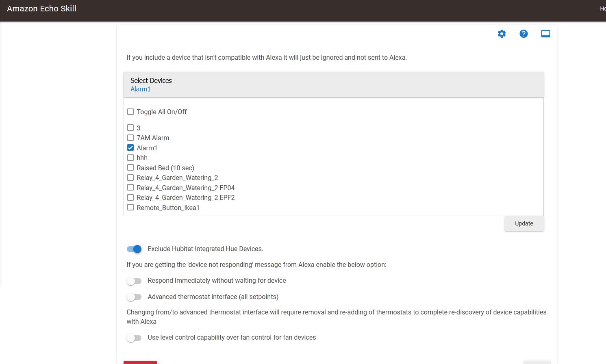Screen dimensions: 606x364
Task: Enable Respond immediately without waiting toggle
Action: (x=134, y=281)
